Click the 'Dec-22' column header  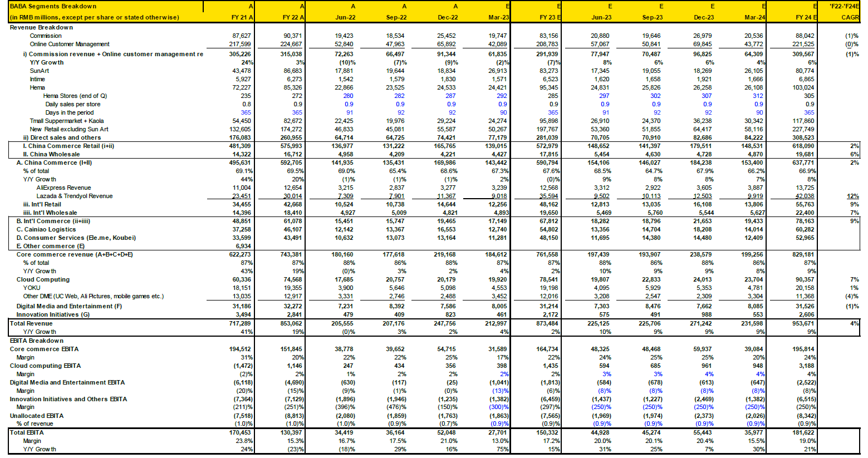(x=448, y=17)
